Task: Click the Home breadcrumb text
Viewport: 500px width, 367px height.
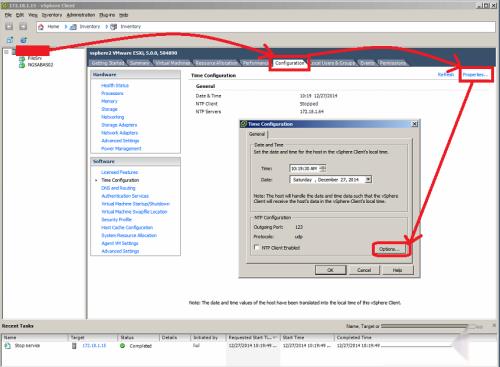Action: tap(53, 27)
